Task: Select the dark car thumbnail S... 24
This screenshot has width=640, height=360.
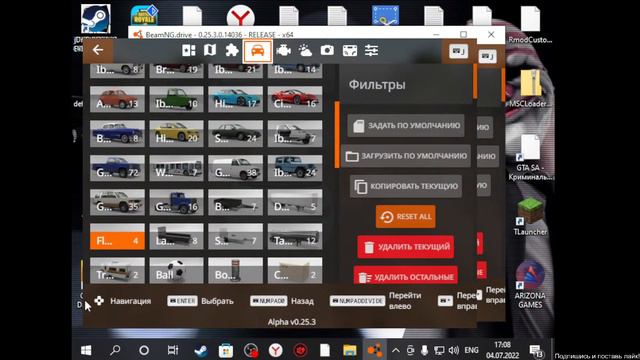Action: [x=236, y=133]
